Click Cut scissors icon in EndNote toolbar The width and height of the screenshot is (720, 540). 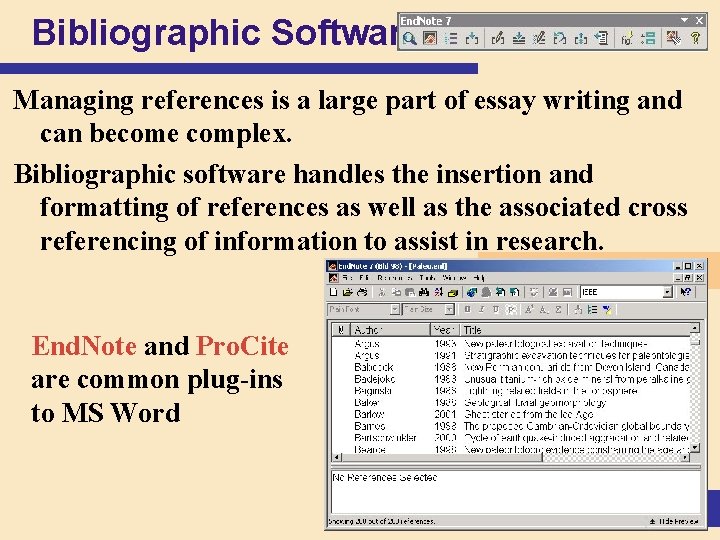[x=382, y=292]
